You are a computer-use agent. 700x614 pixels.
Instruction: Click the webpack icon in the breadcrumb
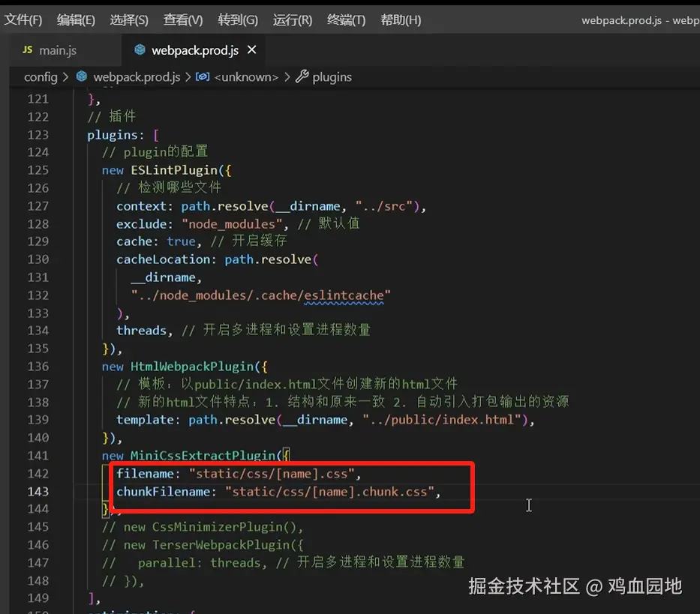(82, 76)
